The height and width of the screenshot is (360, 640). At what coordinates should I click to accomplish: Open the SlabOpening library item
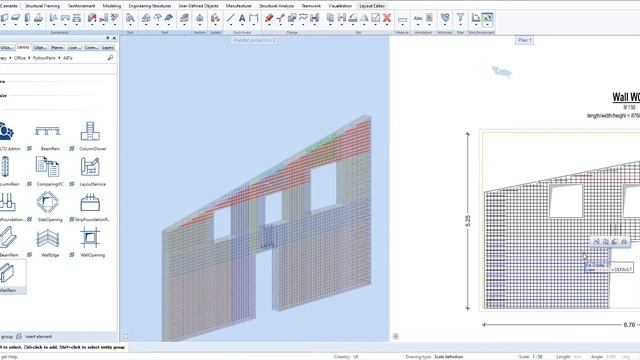point(48,207)
